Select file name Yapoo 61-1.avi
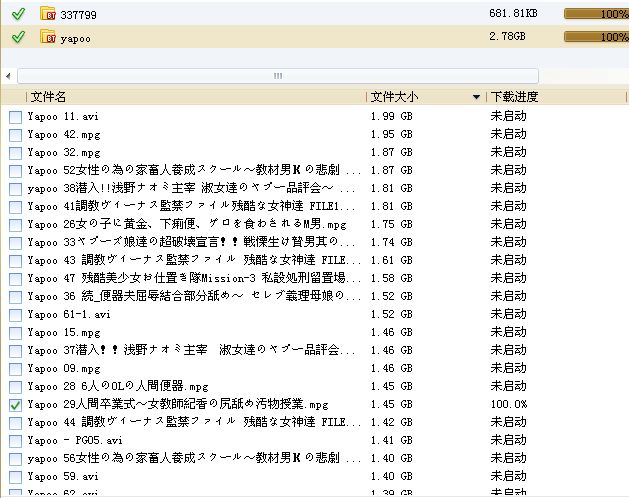This screenshot has height=498, width=629. (x=69, y=314)
